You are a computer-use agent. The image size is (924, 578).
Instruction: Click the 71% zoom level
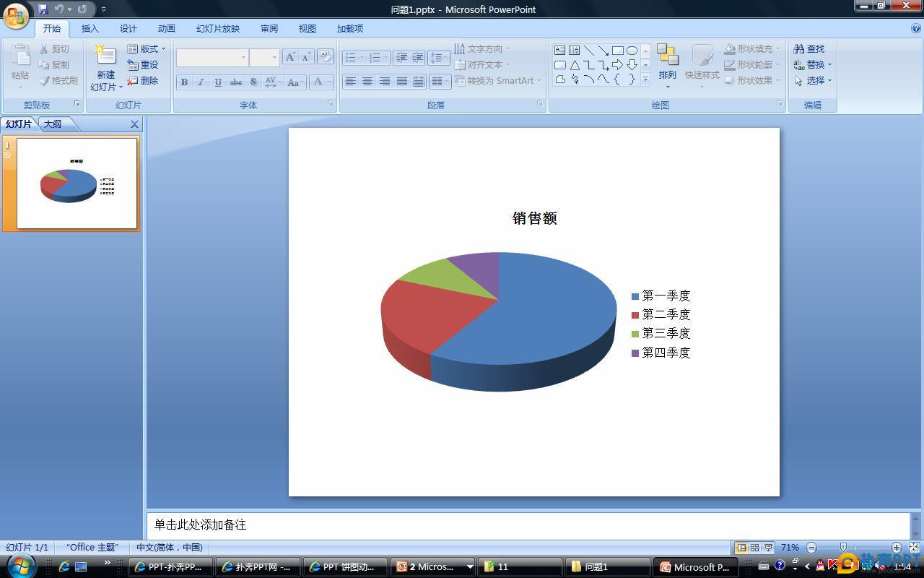coord(790,548)
